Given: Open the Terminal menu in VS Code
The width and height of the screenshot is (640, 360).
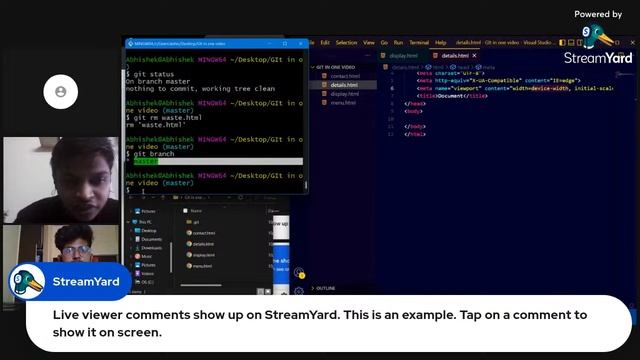Looking at the screenshot, I should pyautogui.click(x=419, y=42).
